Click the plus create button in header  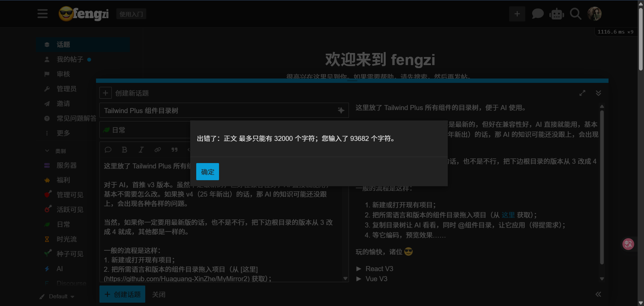[517, 14]
